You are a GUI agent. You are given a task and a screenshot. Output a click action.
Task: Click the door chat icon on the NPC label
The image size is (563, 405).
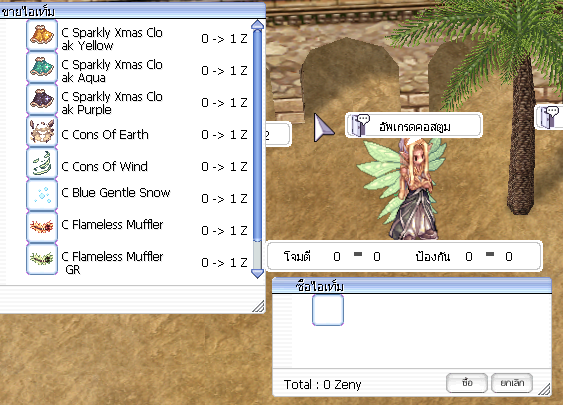click(x=360, y=125)
